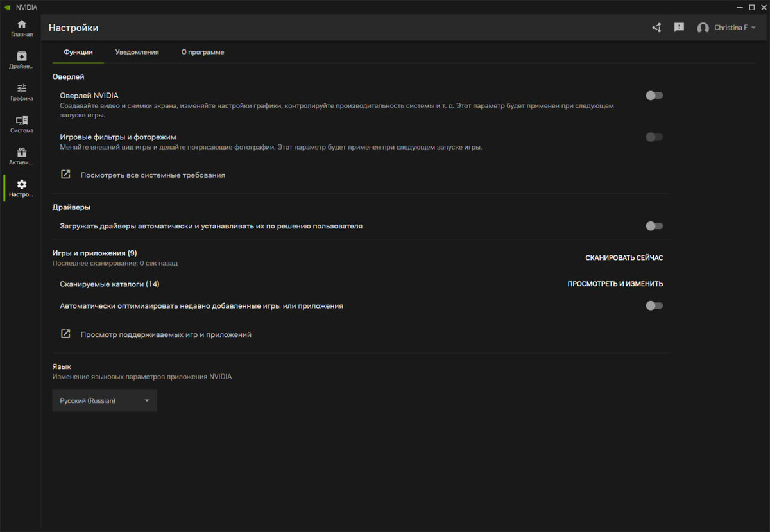Go to the Драйверы sidebar section
The height and width of the screenshot is (532, 770).
[21, 60]
